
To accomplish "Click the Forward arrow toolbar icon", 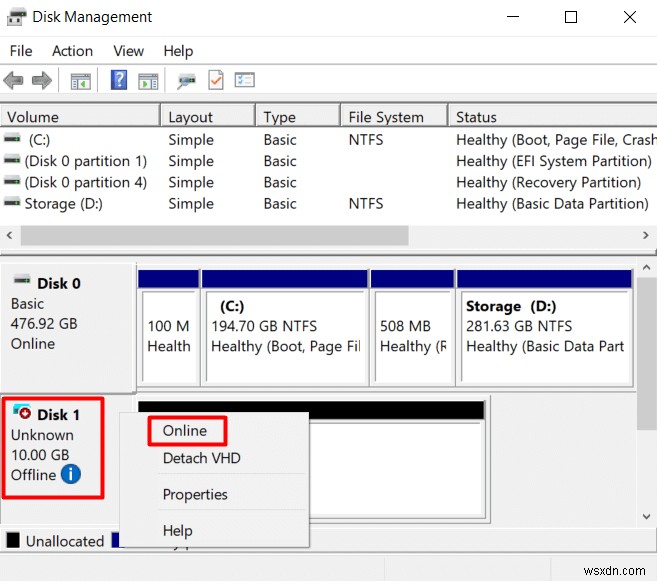I will point(42,80).
